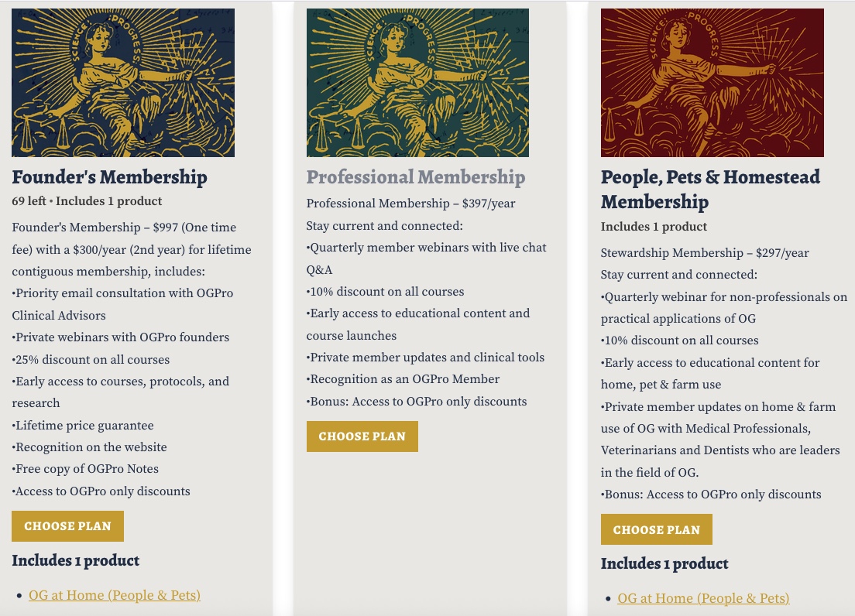Click the "Free copy of OGPro Notes" bullet

[x=86, y=469]
